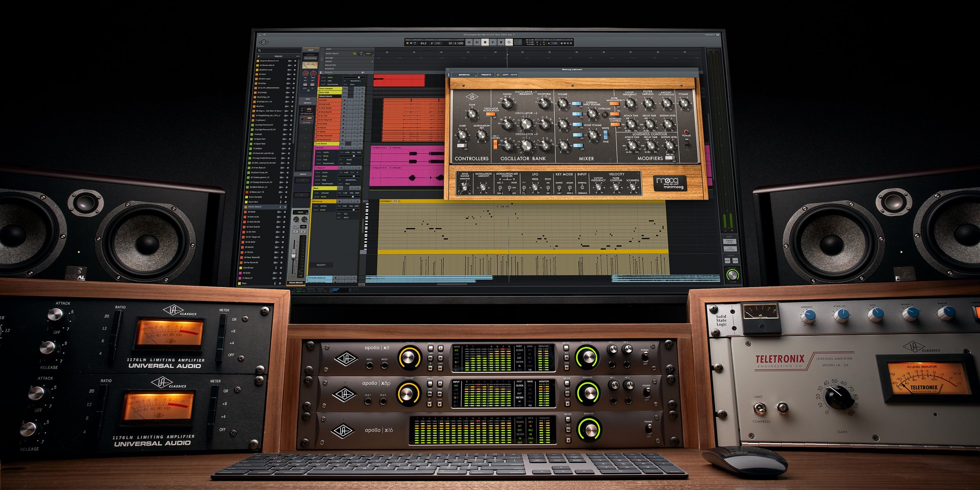Image resolution: width=980 pixels, height=490 pixels.
Task: Click the Mute button on DRUM SMACK strip
Action: pyautogui.click(x=303, y=232)
